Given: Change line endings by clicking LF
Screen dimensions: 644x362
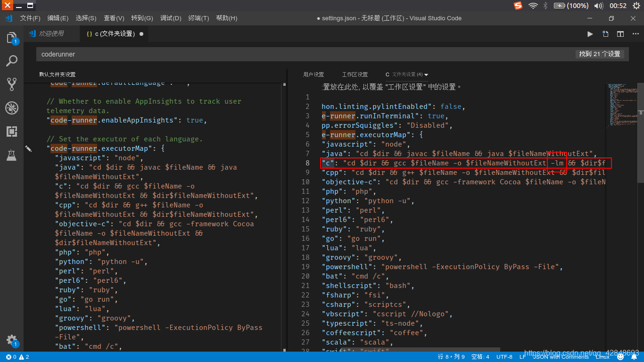Looking at the screenshot, I should tap(522, 357).
